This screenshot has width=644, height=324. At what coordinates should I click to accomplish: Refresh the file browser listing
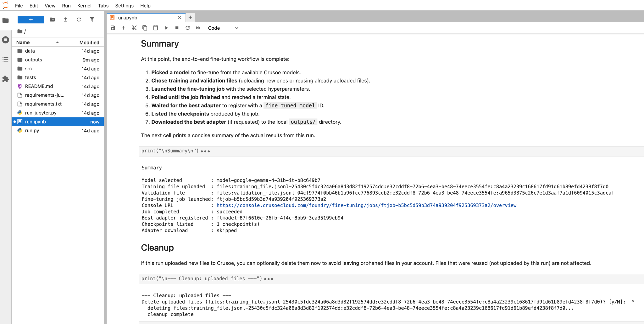(79, 20)
